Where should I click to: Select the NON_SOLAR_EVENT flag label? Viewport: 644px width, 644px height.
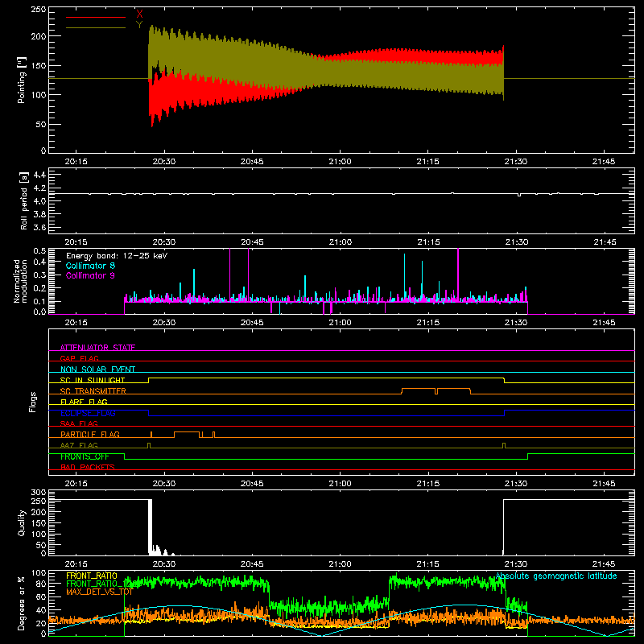tap(97, 369)
